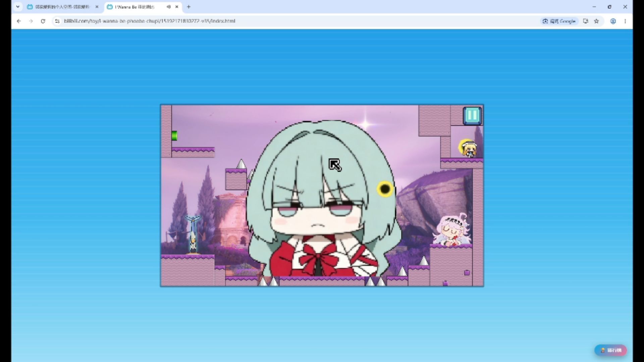Select the I Wanna Be game tab

pos(143,7)
